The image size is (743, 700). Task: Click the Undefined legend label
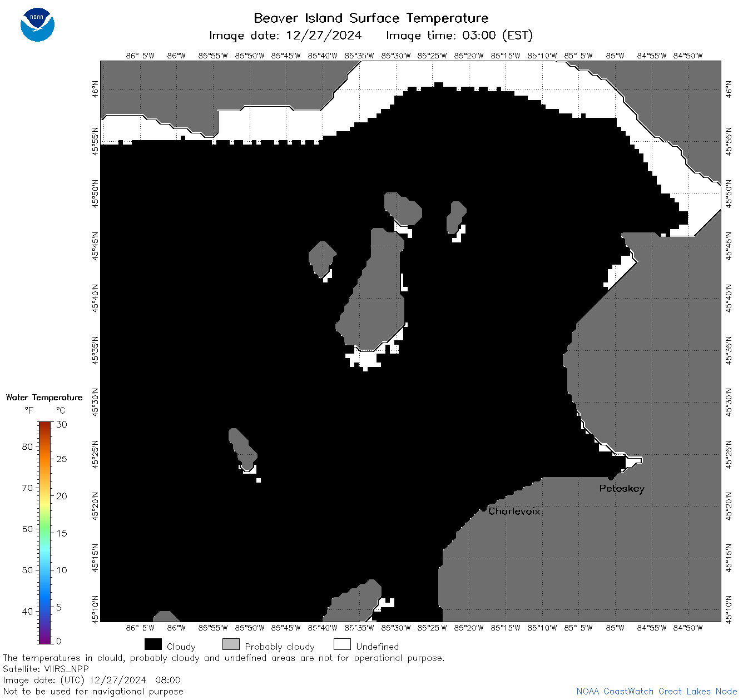(378, 646)
